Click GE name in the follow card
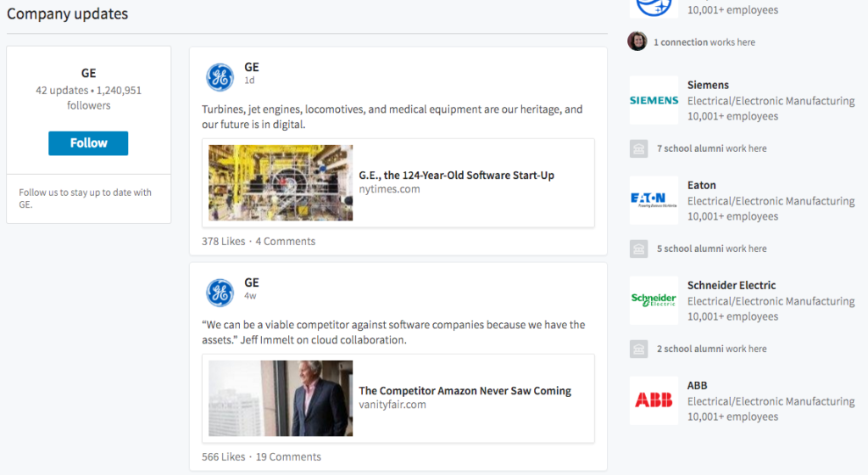The image size is (868, 475). pos(88,73)
